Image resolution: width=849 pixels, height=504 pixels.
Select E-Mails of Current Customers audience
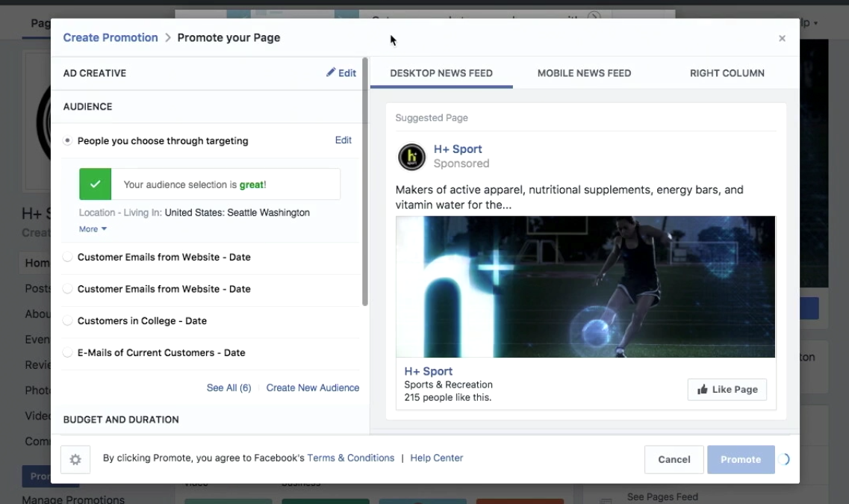point(67,352)
